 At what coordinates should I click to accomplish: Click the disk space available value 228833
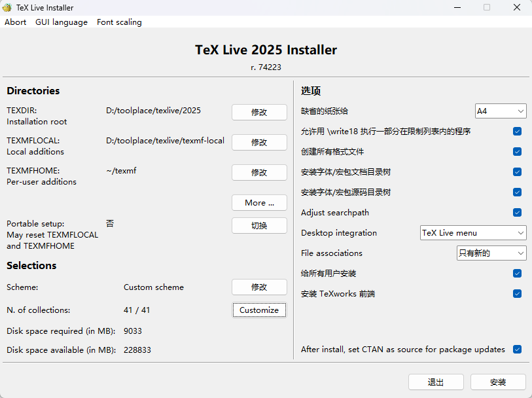click(x=137, y=350)
